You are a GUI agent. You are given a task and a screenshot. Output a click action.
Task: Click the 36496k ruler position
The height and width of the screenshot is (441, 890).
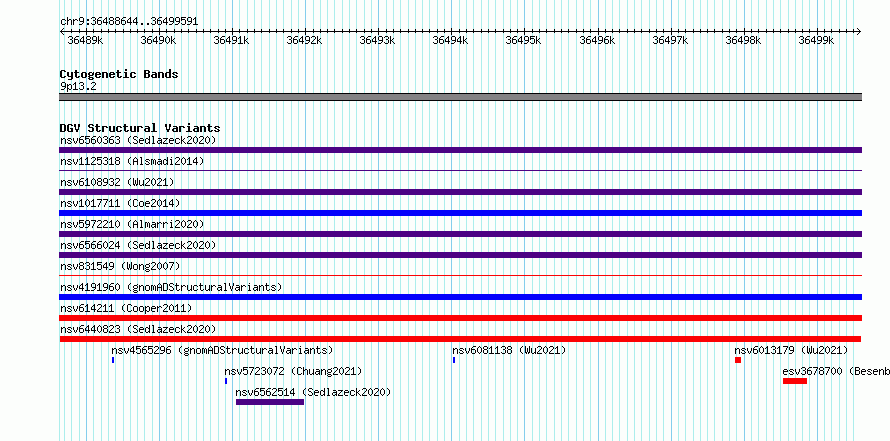click(598, 40)
